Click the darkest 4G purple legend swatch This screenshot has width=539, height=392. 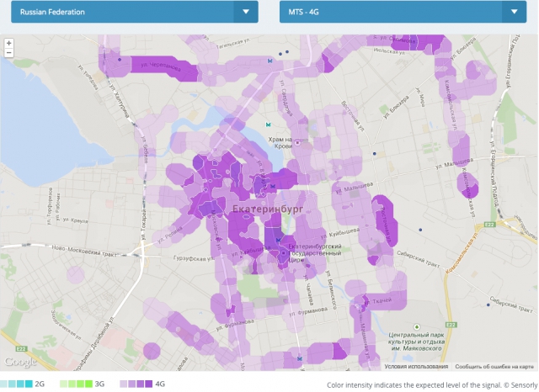(148, 384)
